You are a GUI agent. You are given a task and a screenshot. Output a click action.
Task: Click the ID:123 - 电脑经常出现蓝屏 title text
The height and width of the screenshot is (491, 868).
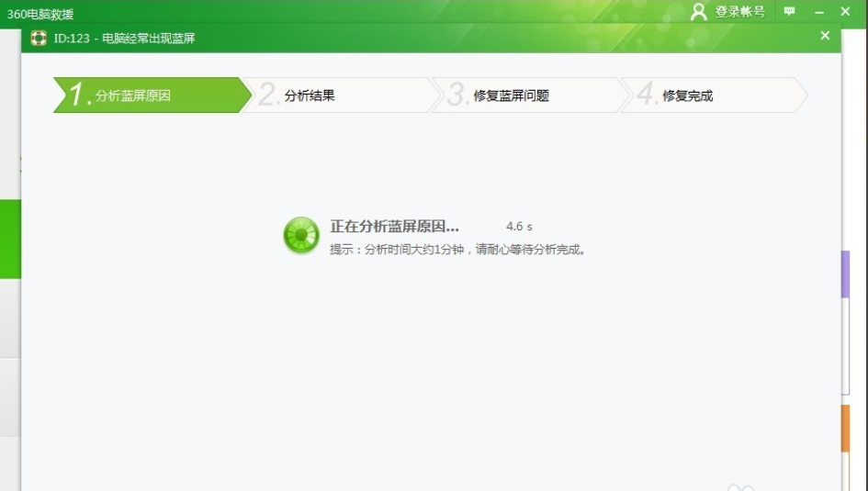click(x=124, y=39)
